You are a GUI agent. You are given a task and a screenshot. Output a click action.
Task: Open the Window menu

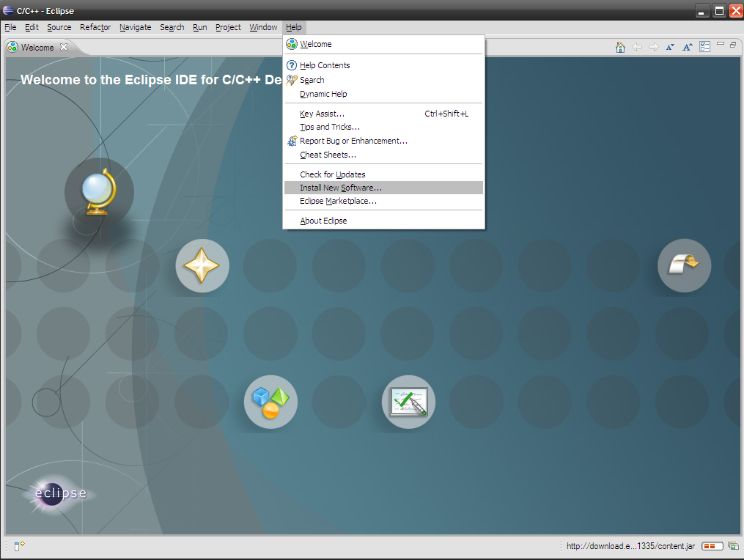(x=263, y=27)
